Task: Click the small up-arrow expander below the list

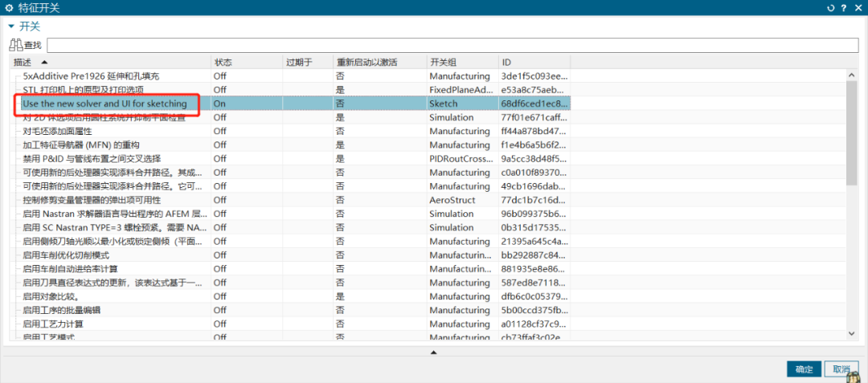Action: pyautogui.click(x=433, y=352)
